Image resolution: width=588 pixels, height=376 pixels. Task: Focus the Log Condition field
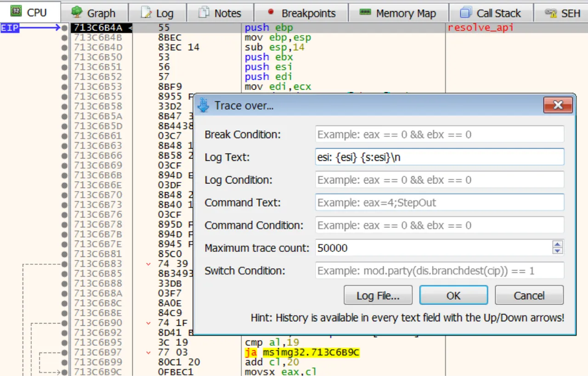tap(440, 180)
